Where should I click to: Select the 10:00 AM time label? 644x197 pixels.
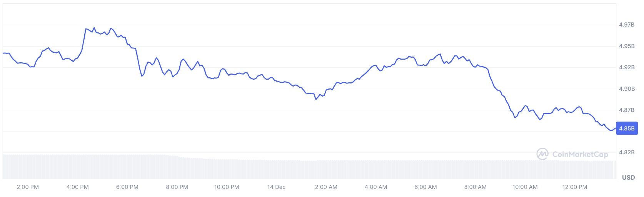point(525,187)
